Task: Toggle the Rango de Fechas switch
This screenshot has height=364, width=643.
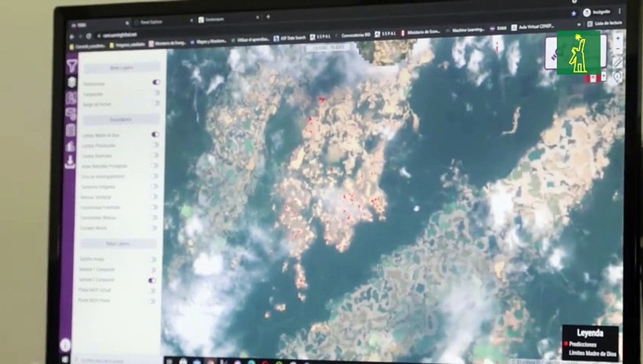Action: pyautogui.click(x=156, y=103)
